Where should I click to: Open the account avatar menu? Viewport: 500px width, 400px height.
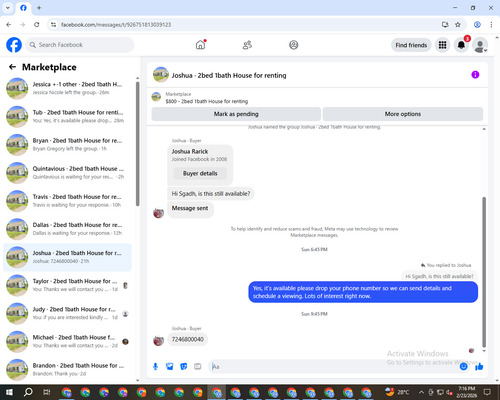(480, 45)
